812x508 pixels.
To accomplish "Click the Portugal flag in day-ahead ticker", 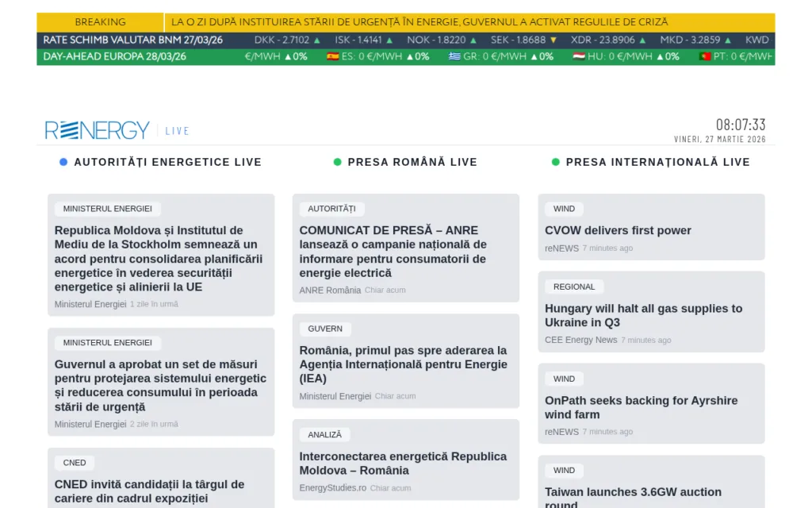I will click(704, 56).
